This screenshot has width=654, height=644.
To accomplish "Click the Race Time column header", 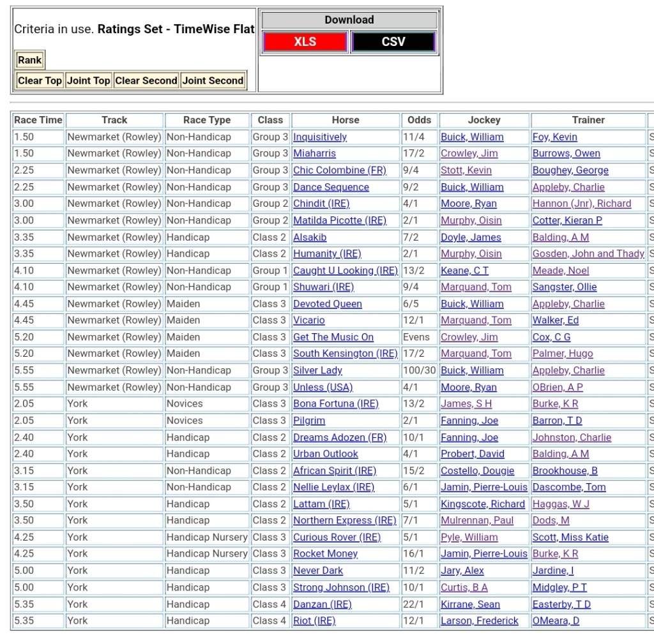I will pyautogui.click(x=38, y=120).
